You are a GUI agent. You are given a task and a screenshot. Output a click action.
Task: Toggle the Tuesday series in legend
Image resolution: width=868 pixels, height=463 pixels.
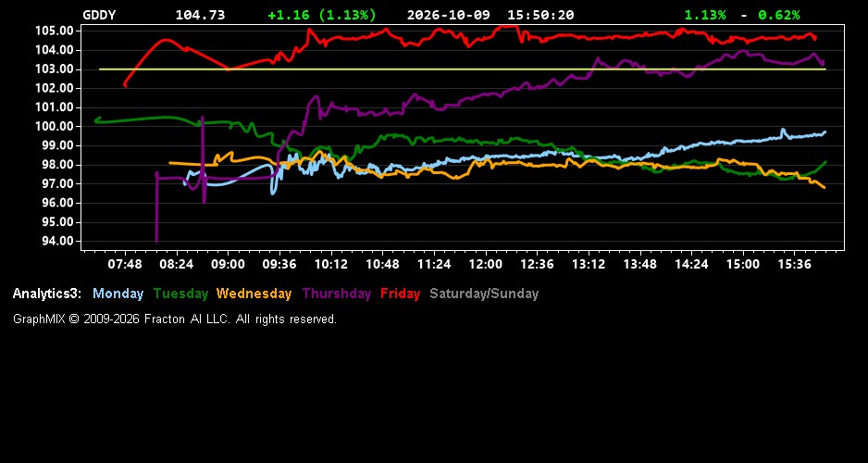180,294
